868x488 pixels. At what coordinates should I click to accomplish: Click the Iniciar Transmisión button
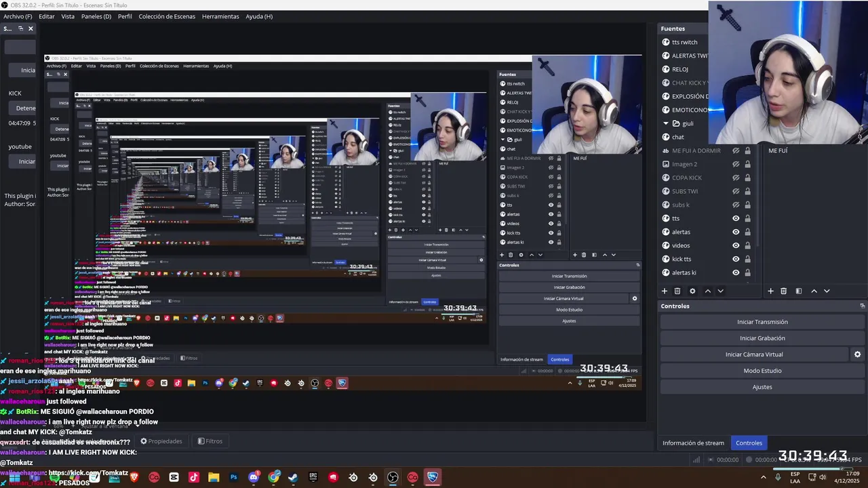pyautogui.click(x=762, y=322)
